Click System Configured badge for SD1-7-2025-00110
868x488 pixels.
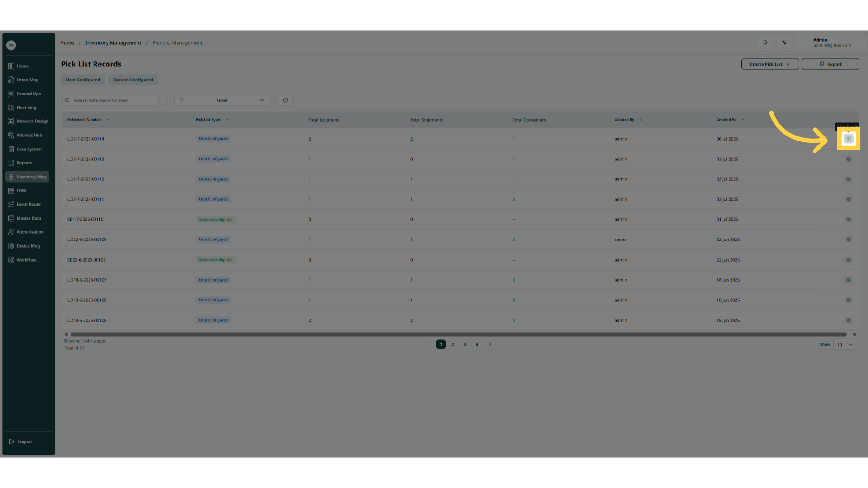click(x=216, y=220)
